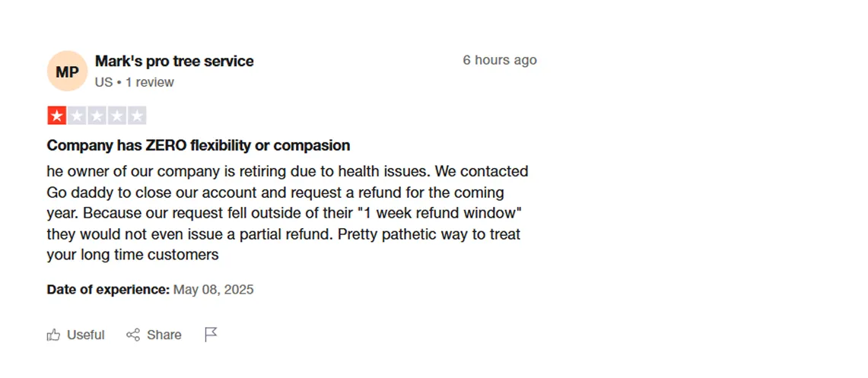Click the '1 review' count text
Screen dimensions: 868x378
pyautogui.click(x=150, y=82)
